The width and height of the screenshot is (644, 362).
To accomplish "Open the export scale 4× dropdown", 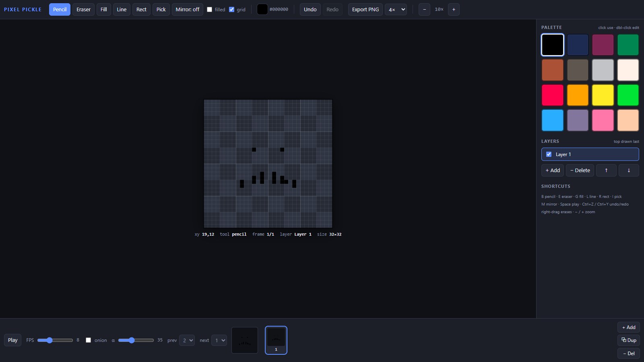I will 396,9.
